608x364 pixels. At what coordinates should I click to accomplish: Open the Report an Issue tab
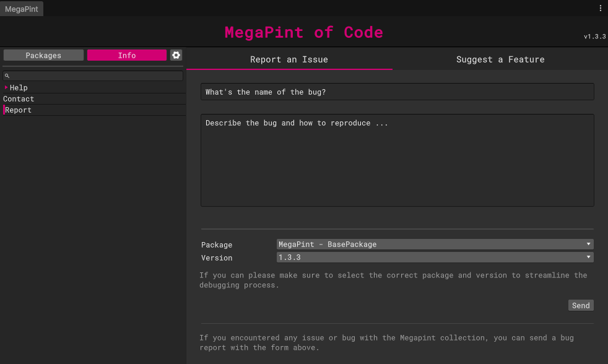(289, 59)
